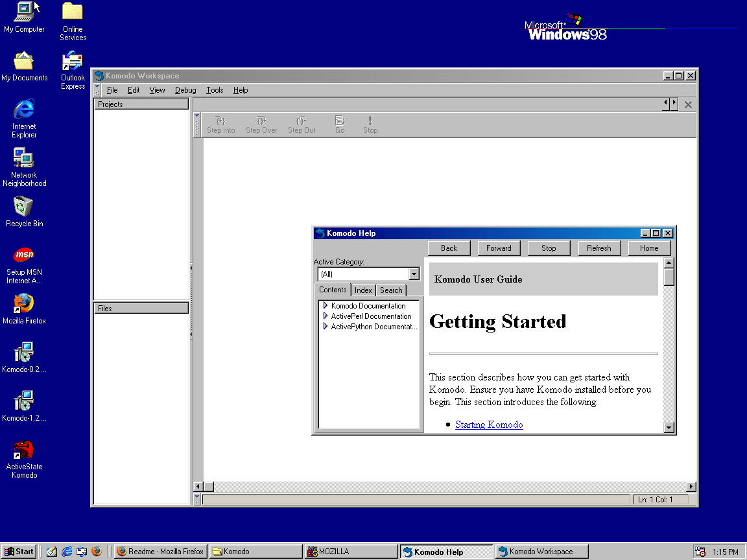Image resolution: width=747 pixels, height=560 pixels.
Task: Switch to Readme - Mozilla Firefox taskbar button
Action: tap(161, 552)
